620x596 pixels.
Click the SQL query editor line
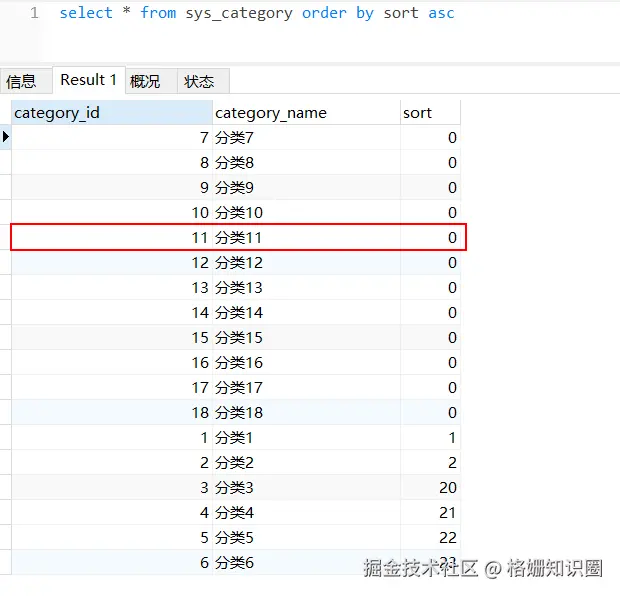257,13
